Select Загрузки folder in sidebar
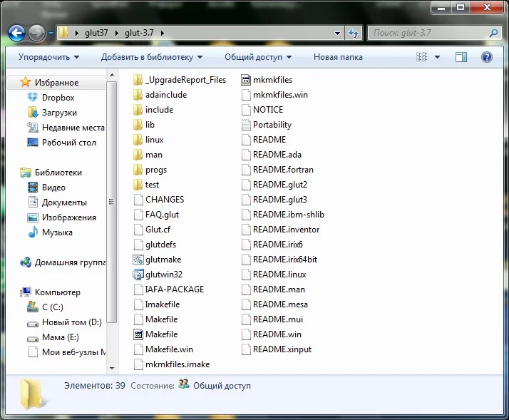 click(x=59, y=113)
